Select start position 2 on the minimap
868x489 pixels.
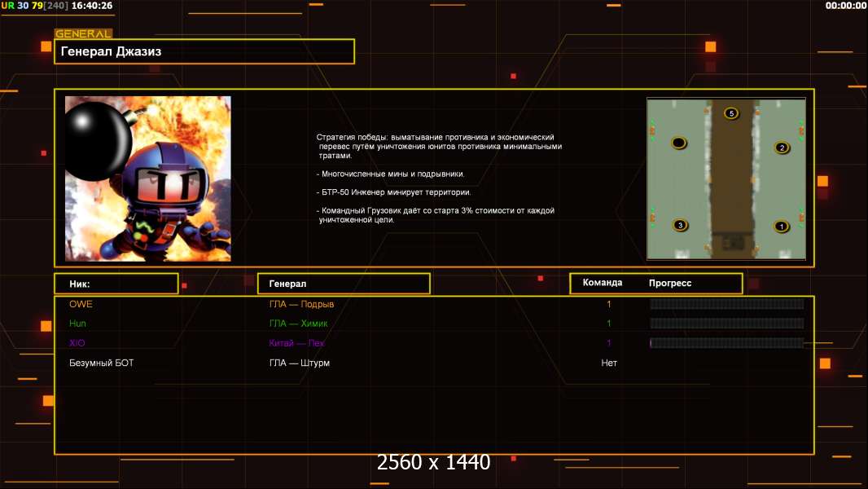click(x=782, y=148)
